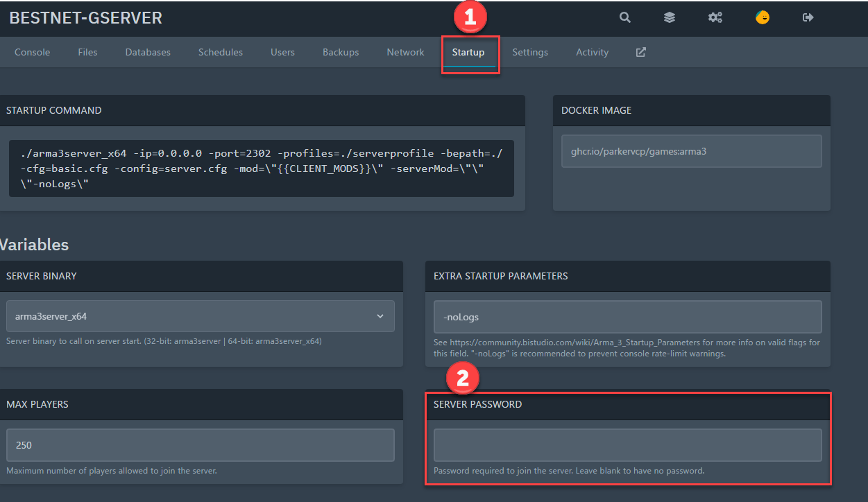This screenshot has width=868, height=502.
Task: Open the external link tab icon
Action: coord(641,52)
